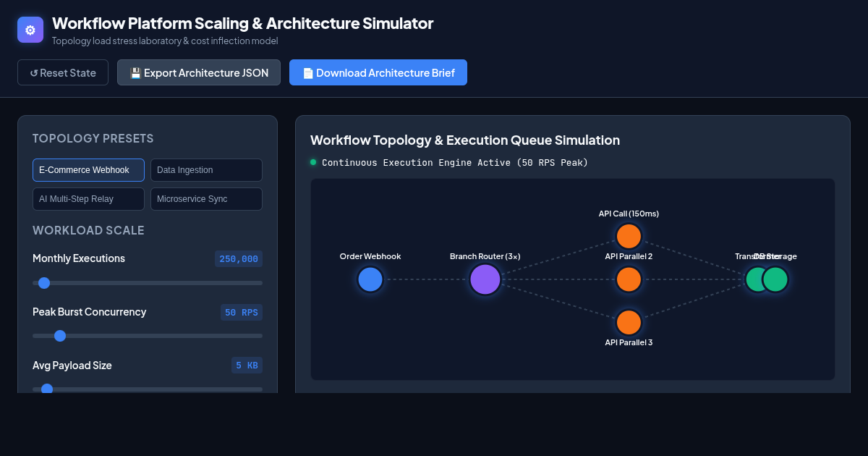Download the Architecture Brief
The width and height of the screenshot is (868, 456).
click(378, 72)
